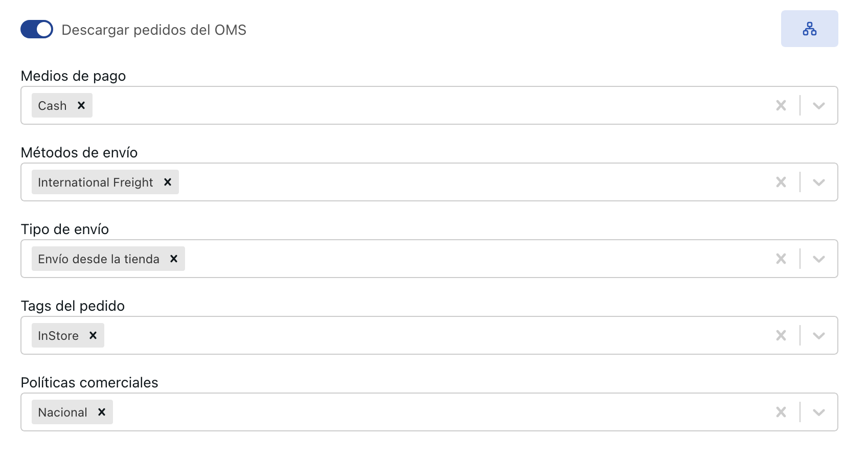Open the Métodos de envío dropdown
The width and height of the screenshot is (868, 460).
pos(819,182)
